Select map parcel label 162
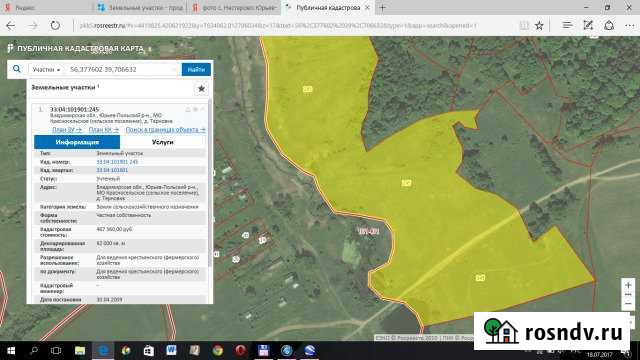The image size is (640, 360). (x=406, y=183)
